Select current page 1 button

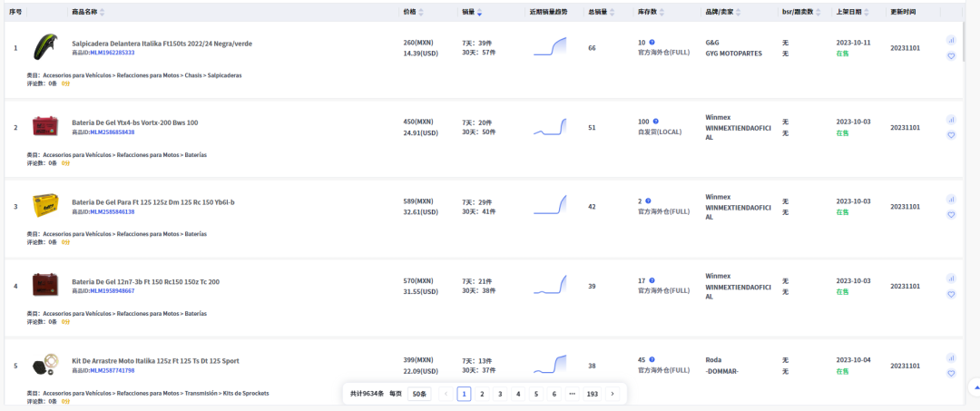(x=464, y=394)
